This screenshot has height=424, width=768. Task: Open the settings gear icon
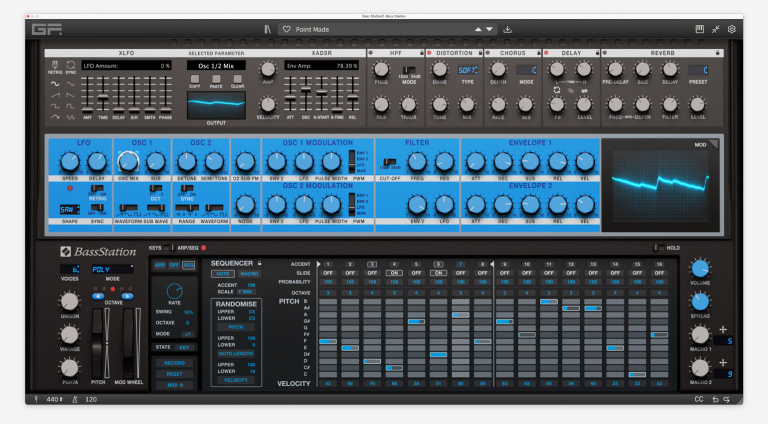click(x=731, y=29)
